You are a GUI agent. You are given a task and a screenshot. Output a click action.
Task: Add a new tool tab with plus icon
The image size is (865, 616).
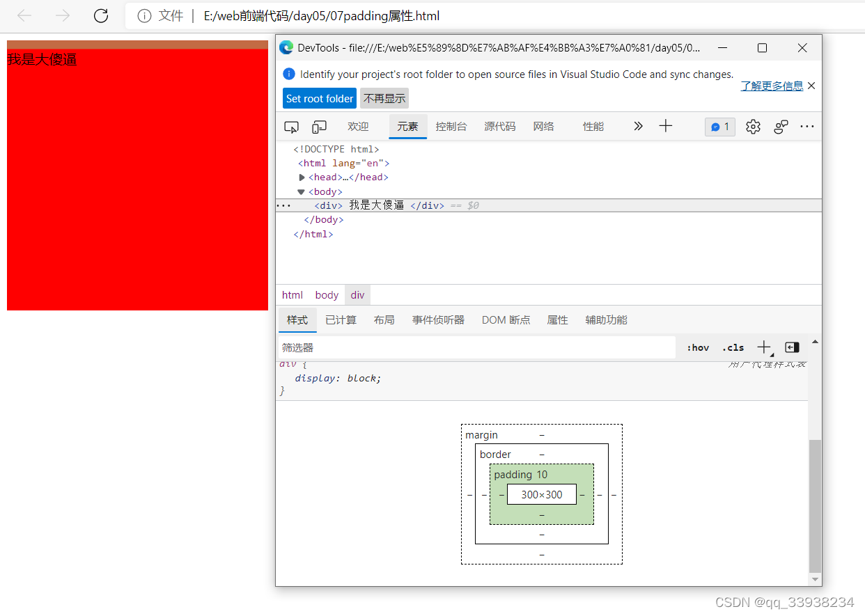(x=666, y=126)
